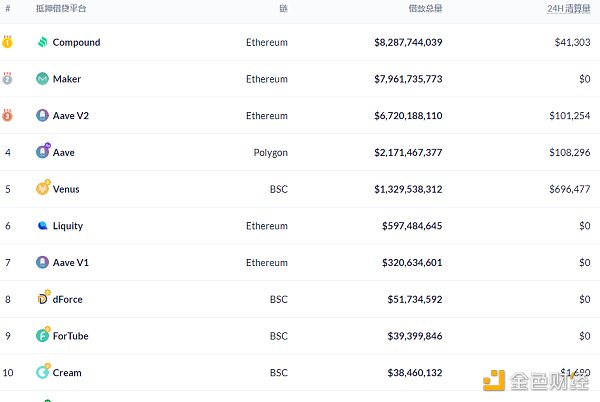Click the ForTube platform logo icon
Viewport: 600px width, 402px height.
pyautogui.click(x=42, y=336)
